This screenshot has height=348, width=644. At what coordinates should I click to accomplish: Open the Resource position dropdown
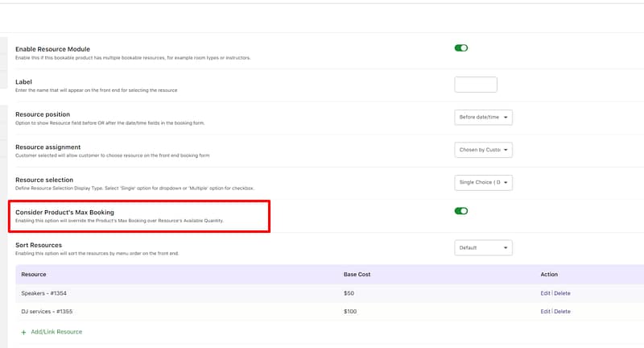[483, 118]
